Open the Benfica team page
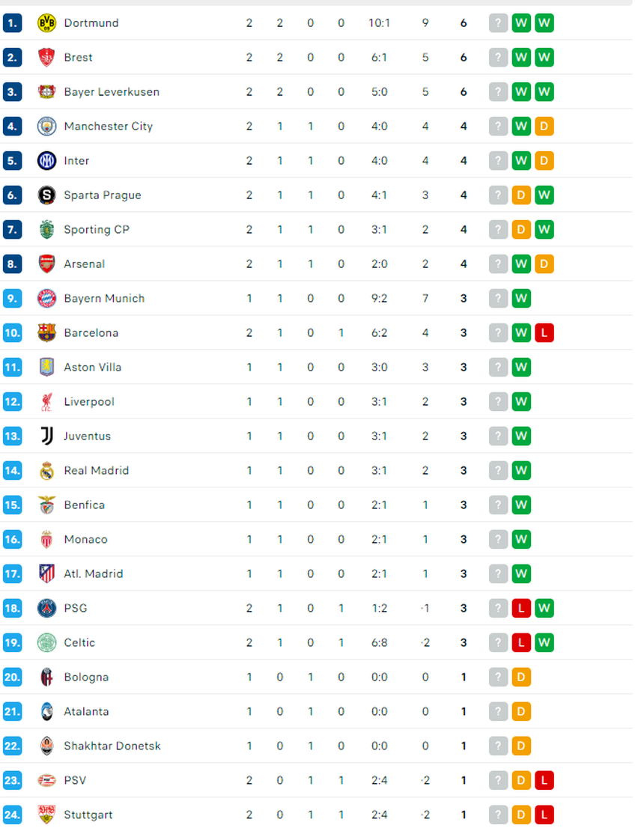The height and width of the screenshot is (831, 644). point(84,505)
